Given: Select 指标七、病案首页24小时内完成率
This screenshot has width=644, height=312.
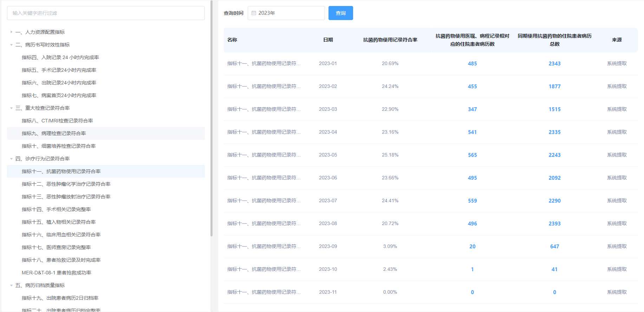Looking at the screenshot, I should pos(59,95).
